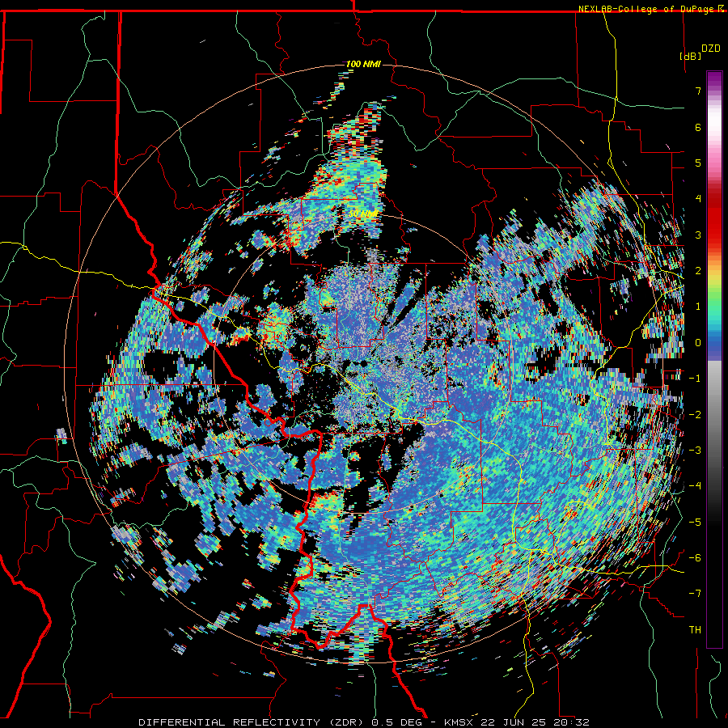This screenshot has width=728, height=728.
Task: Click the 3 value on color scale
Action: point(698,235)
